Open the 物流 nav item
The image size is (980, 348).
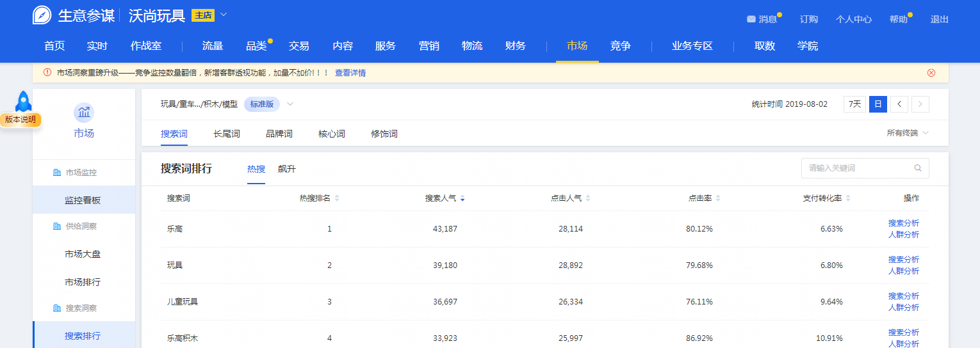472,46
